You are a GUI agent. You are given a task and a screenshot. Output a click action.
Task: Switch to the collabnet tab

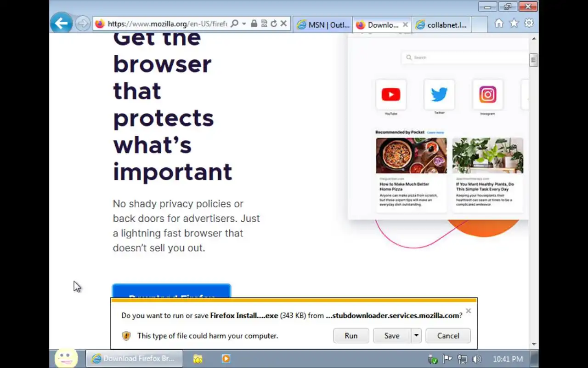(441, 25)
